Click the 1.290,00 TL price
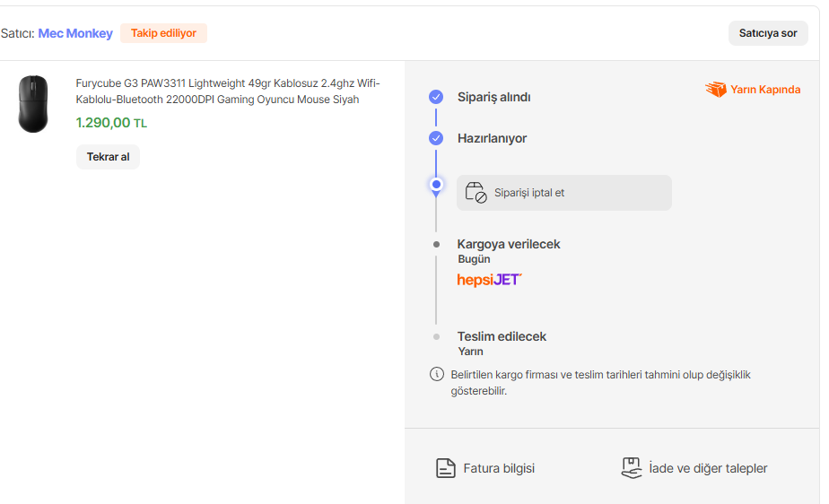The image size is (829, 504). [111, 123]
